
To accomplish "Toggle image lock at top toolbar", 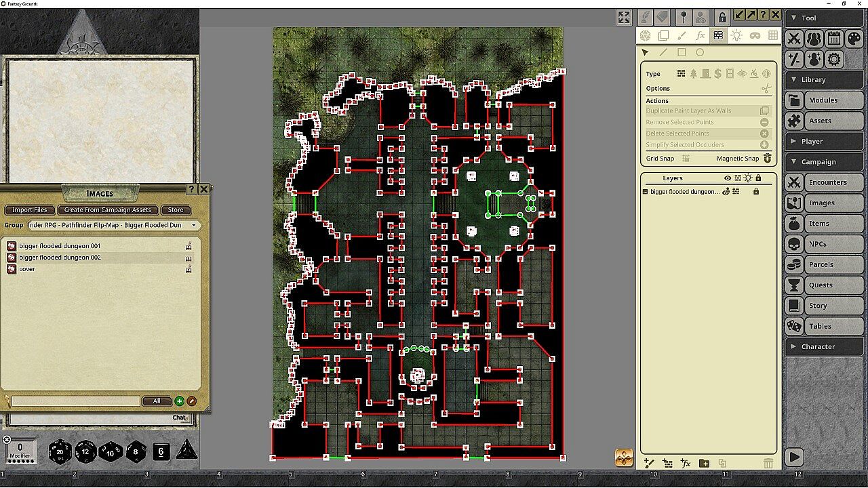I will click(722, 18).
